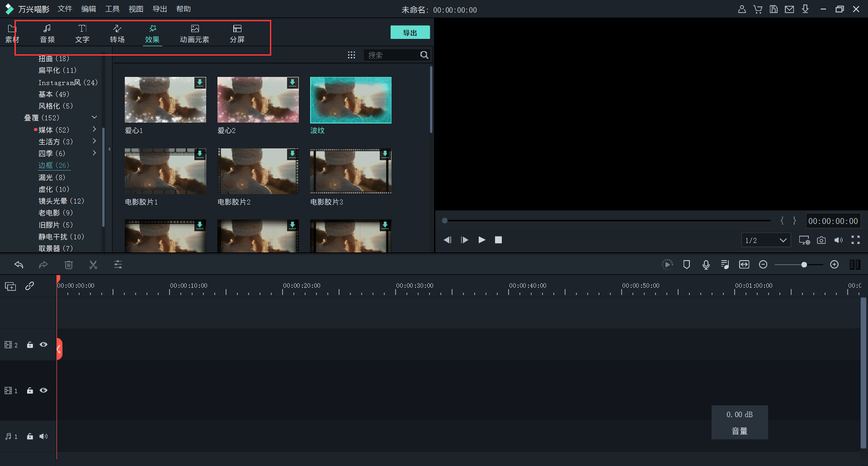Switch to the 转场 tab
Viewport: 868px width, 466px height.
[x=117, y=34]
